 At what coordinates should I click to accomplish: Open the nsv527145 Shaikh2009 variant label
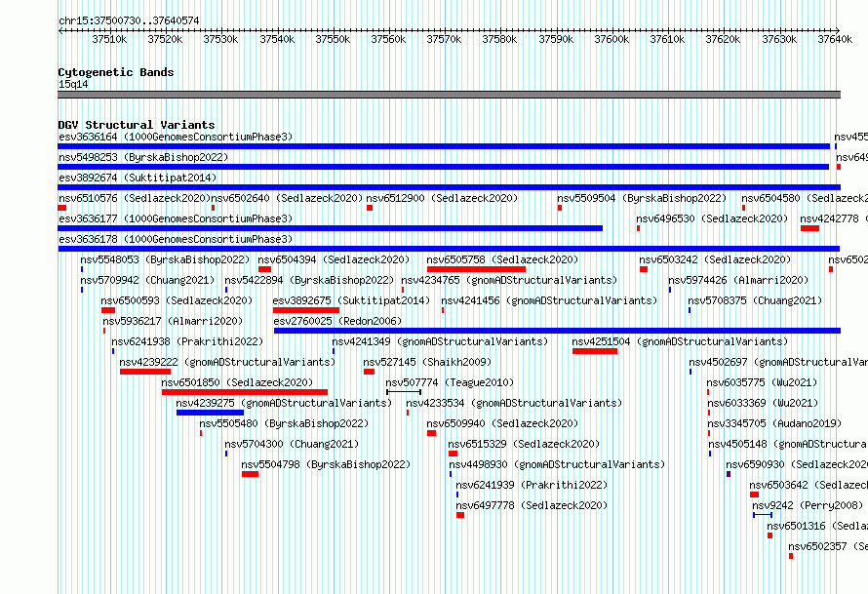click(x=427, y=362)
